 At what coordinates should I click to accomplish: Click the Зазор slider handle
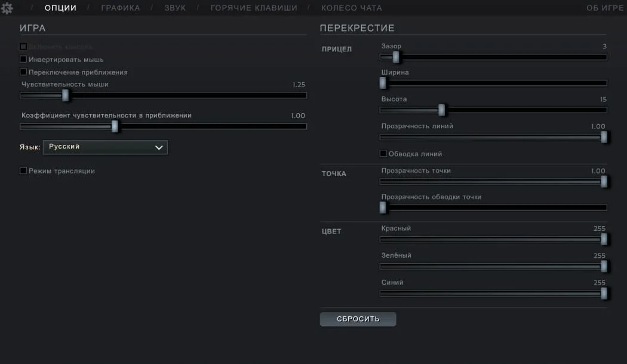tap(396, 57)
